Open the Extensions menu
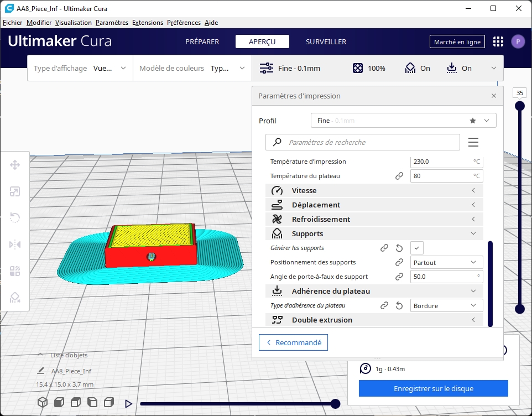This screenshot has height=416, width=532. click(148, 23)
